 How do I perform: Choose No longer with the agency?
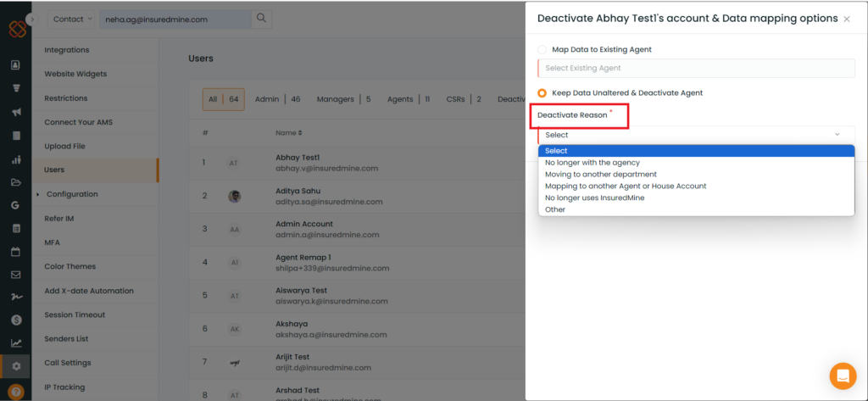click(x=697, y=163)
